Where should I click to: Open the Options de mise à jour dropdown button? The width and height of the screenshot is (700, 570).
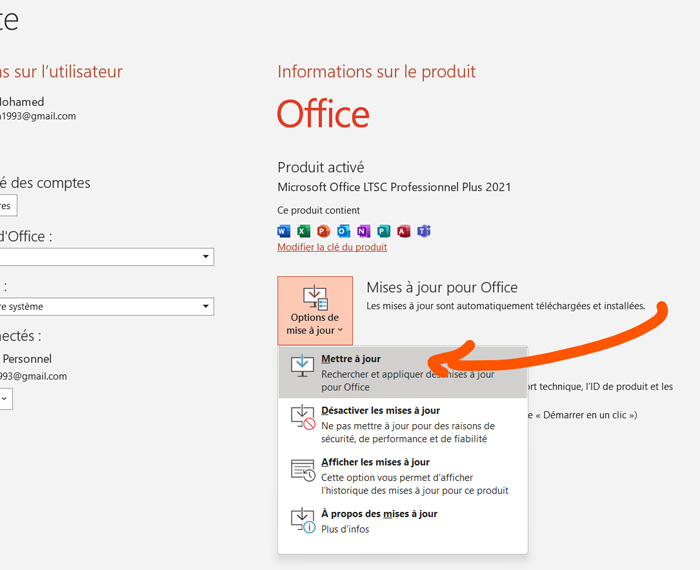tap(315, 311)
